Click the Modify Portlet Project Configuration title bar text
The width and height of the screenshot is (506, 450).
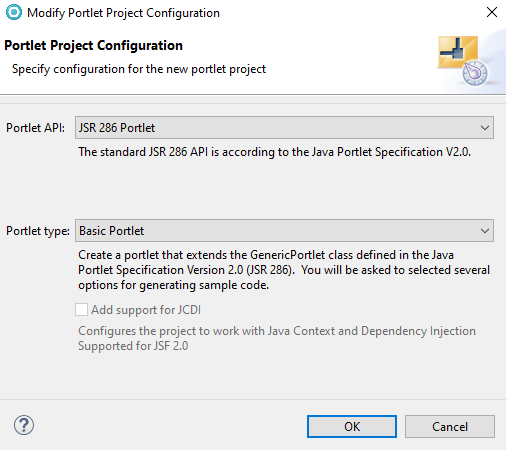click(x=123, y=13)
